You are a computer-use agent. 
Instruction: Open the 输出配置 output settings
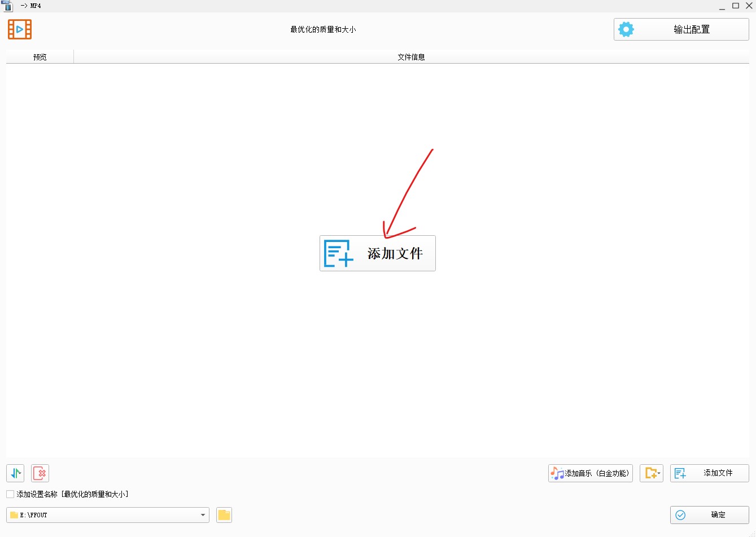pos(681,29)
